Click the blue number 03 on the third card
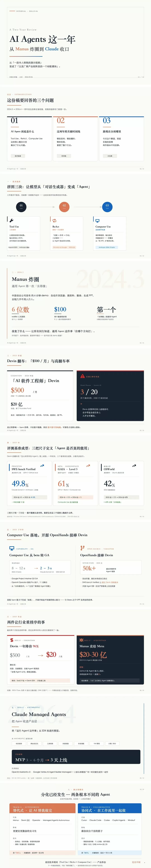Viewport: 151px width, 868px height. (x=107, y=121)
